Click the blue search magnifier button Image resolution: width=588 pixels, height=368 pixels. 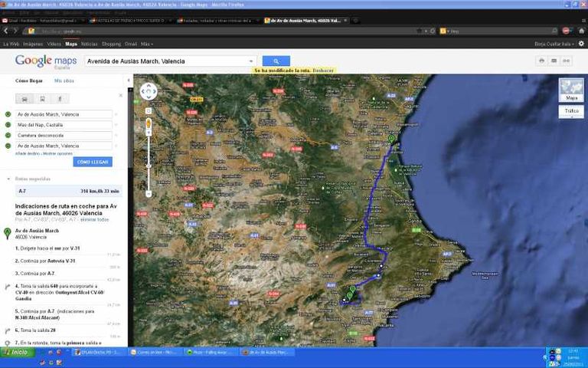[276, 61]
